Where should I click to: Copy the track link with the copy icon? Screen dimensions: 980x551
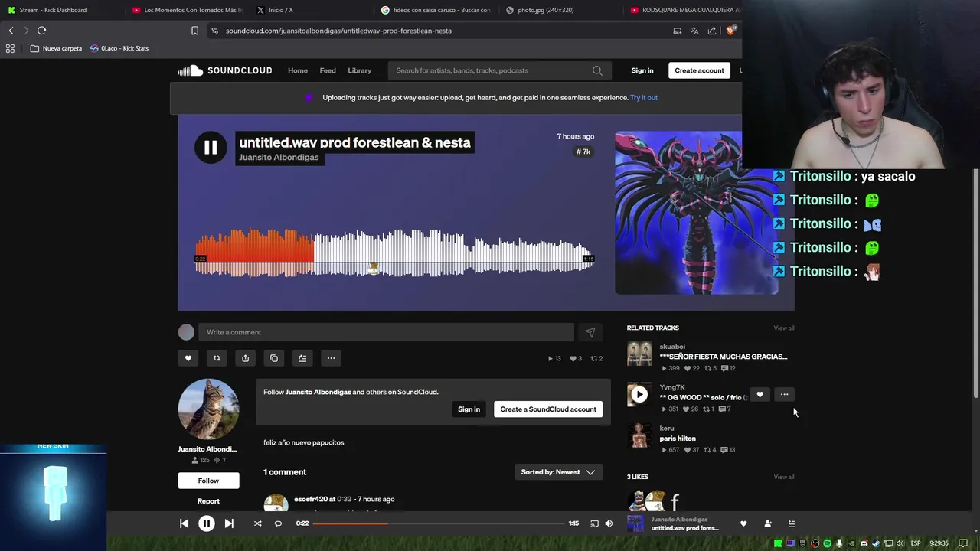(274, 358)
